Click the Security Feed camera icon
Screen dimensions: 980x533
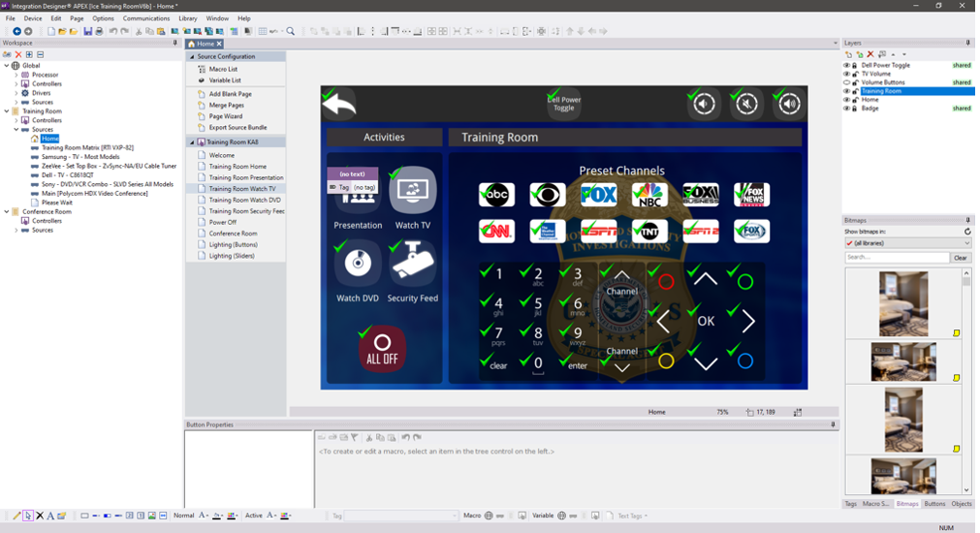tap(413, 263)
